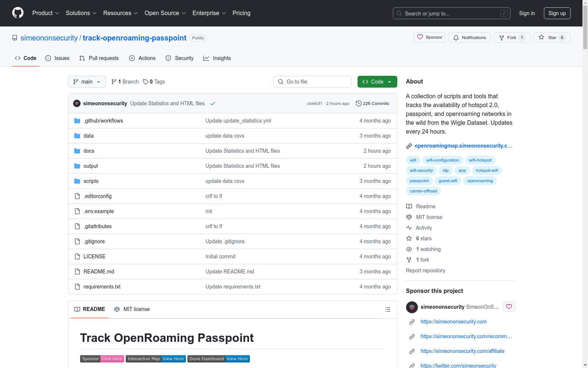
Task: Click the README.md file icon
Action: [x=77, y=272]
